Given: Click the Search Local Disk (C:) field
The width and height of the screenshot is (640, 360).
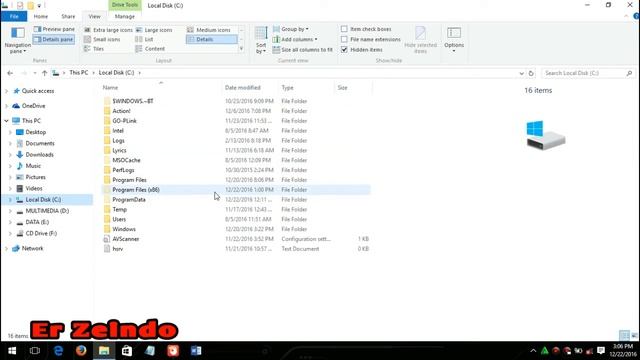Looking at the screenshot, I should pos(588,73).
